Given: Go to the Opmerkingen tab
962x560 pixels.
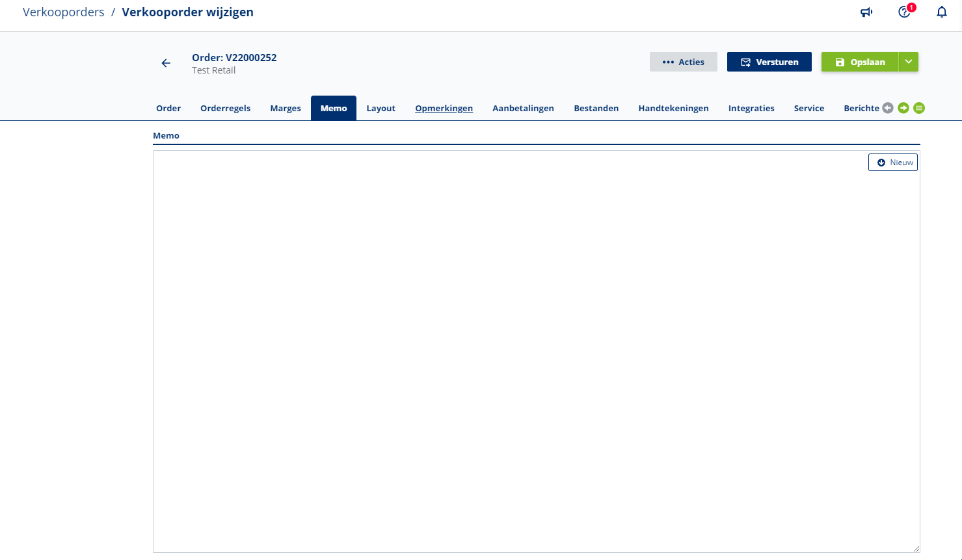Looking at the screenshot, I should pyautogui.click(x=444, y=109).
